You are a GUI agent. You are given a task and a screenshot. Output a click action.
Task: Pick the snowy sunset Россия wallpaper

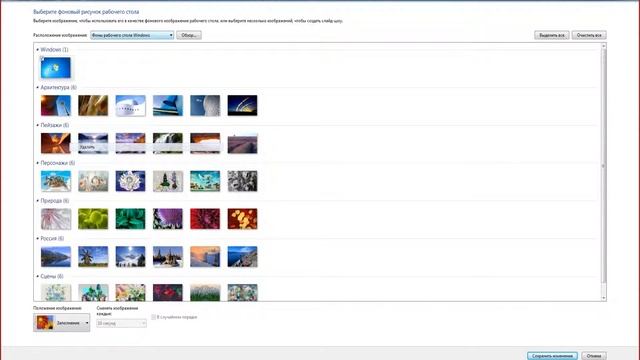[x=205, y=256]
